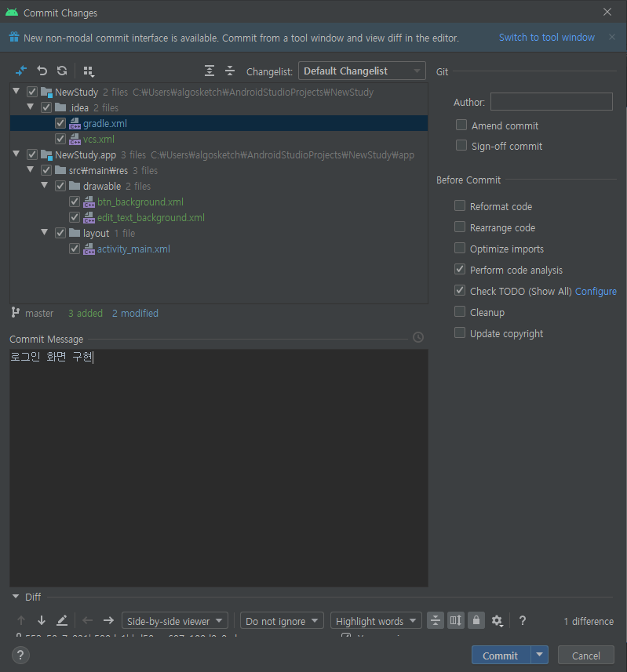Click the Commit button
The width and height of the screenshot is (627, 672).
pyautogui.click(x=501, y=655)
